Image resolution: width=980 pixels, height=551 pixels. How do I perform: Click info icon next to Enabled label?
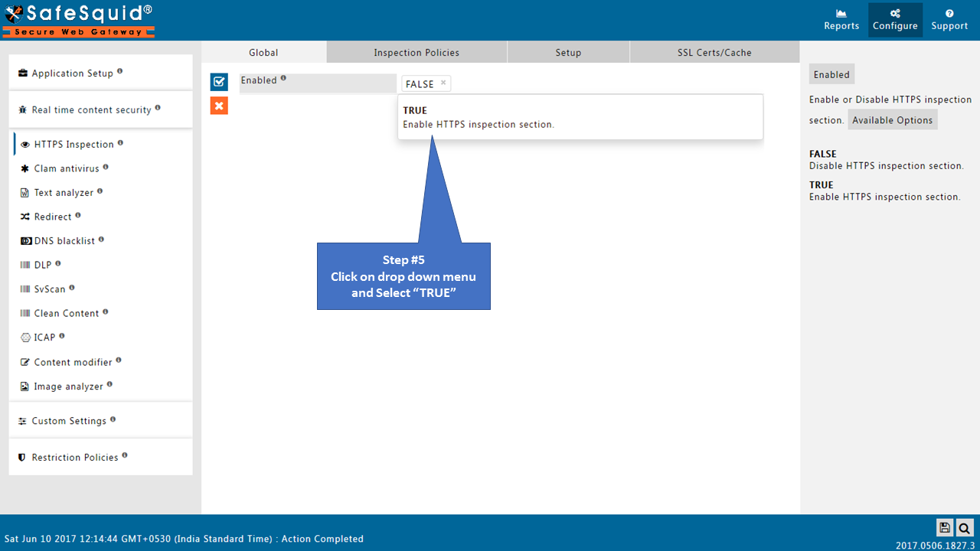point(283,78)
